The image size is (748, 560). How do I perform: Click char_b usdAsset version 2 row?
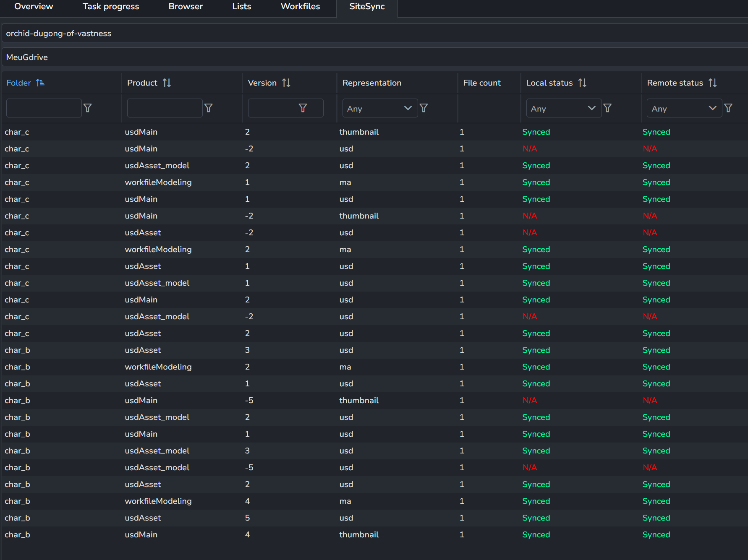tap(374, 484)
